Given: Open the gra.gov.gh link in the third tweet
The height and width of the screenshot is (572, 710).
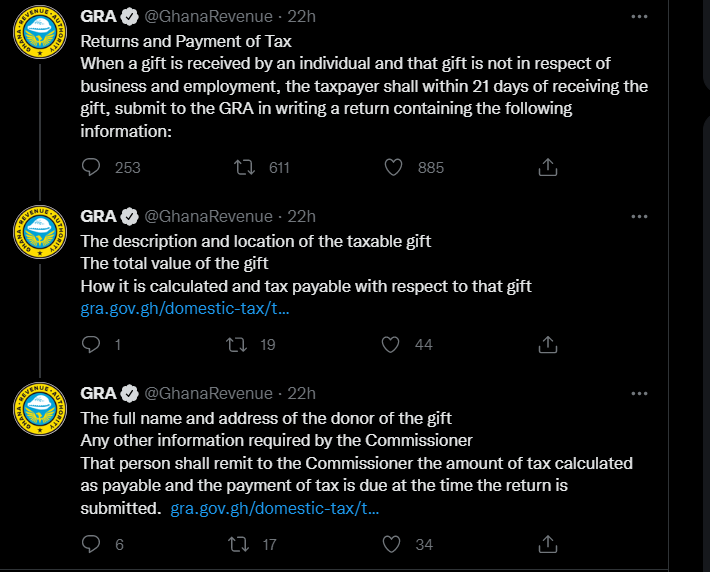Looking at the screenshot, I should coord(274,508).
